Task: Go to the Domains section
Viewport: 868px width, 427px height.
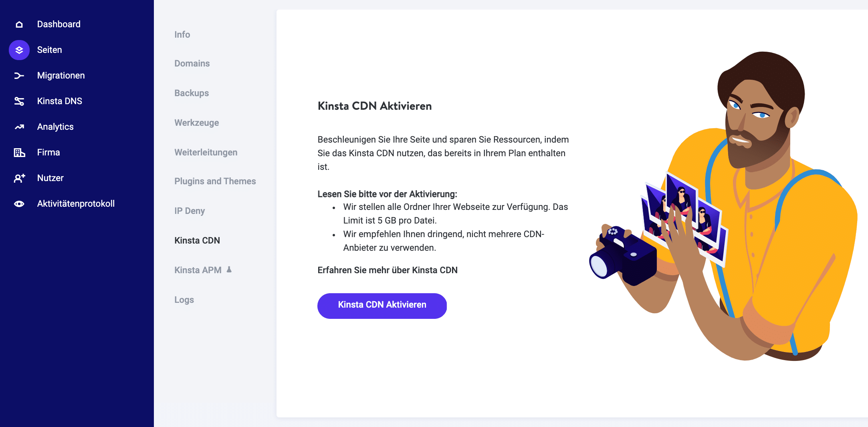Action: pyautogui.click(x=192, y=63)
